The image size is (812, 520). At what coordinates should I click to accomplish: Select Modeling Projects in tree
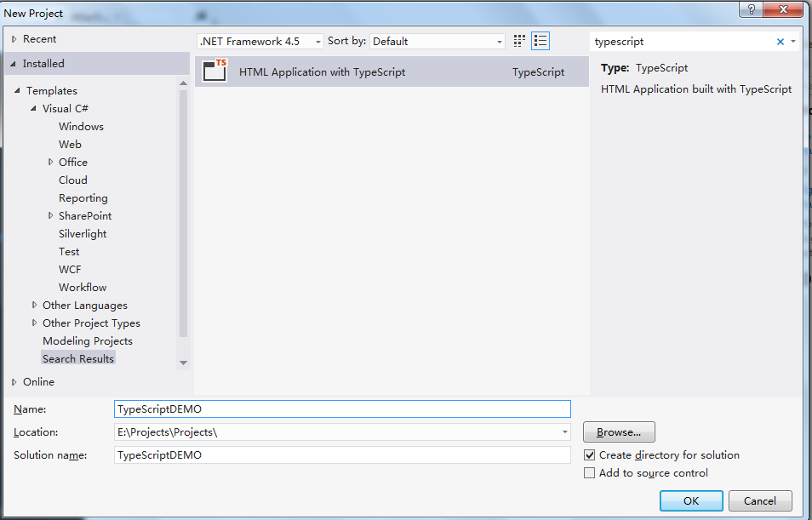click(88, 340)
